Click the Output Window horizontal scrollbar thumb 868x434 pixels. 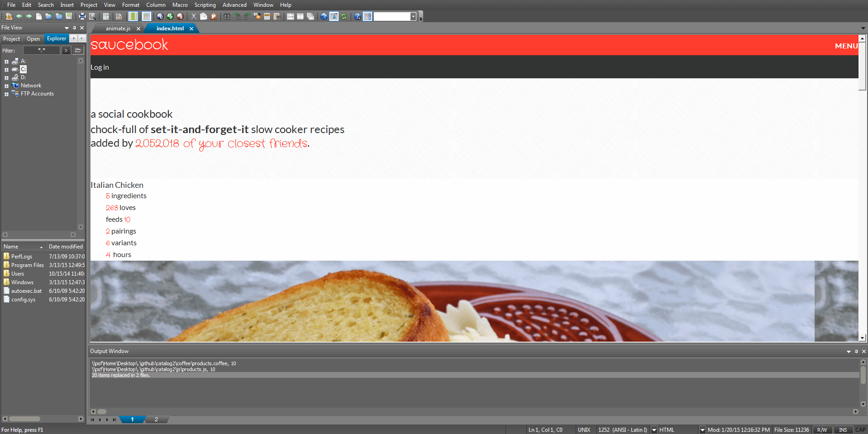(102, 412)
